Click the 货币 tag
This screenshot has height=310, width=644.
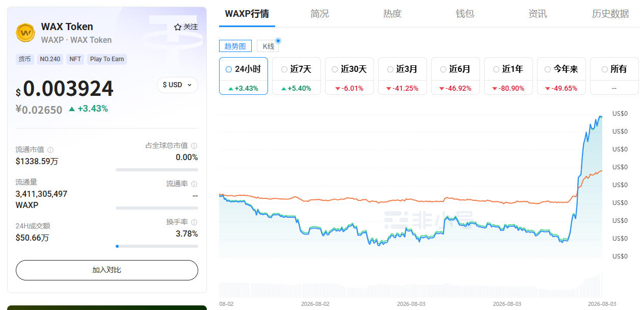point(25,59)
